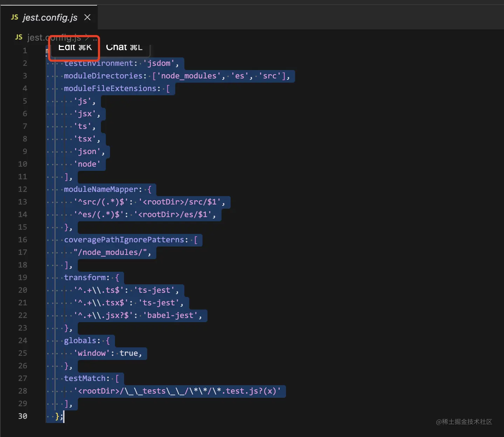Close the jest.config.js tab
The width and height of the screenshot is (504, 437).
pos(88,18)
